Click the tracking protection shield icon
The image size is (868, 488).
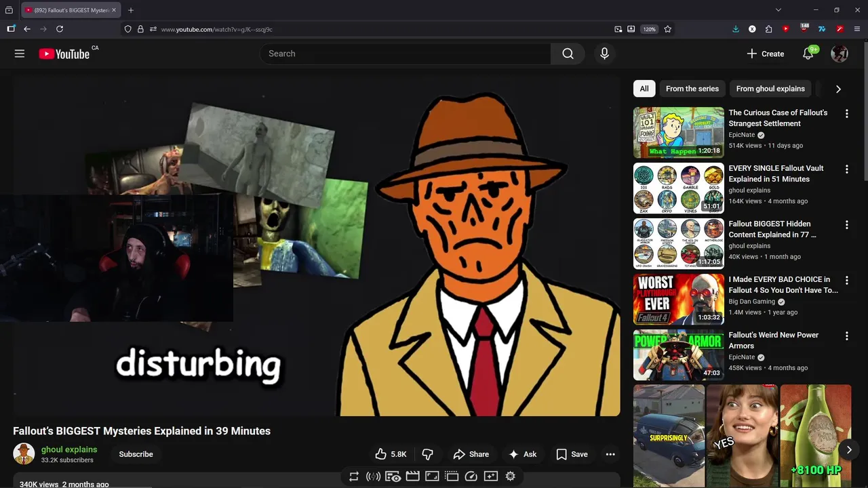(127, 29)
